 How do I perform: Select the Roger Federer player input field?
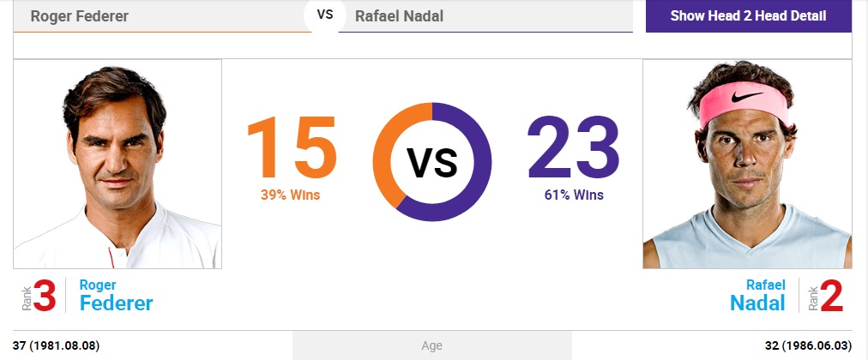point(162,16)
